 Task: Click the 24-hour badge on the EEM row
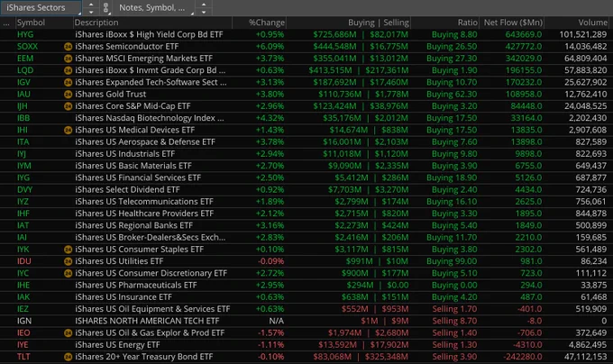pos(68,59)
